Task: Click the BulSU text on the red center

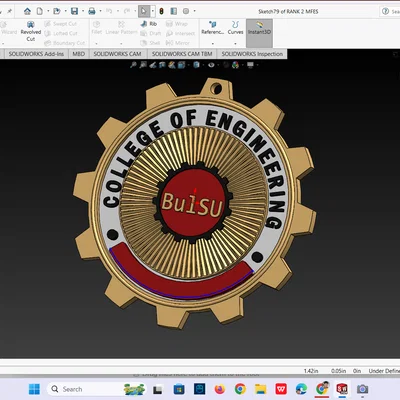Action: click(x=192, y=204)
